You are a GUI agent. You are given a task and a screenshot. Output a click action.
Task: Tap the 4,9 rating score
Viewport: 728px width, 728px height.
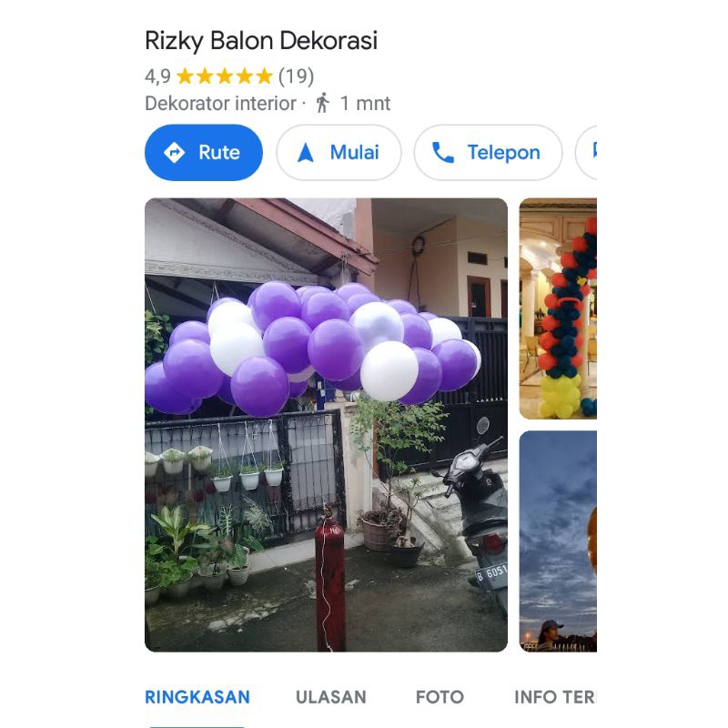[x=157, y=76]
